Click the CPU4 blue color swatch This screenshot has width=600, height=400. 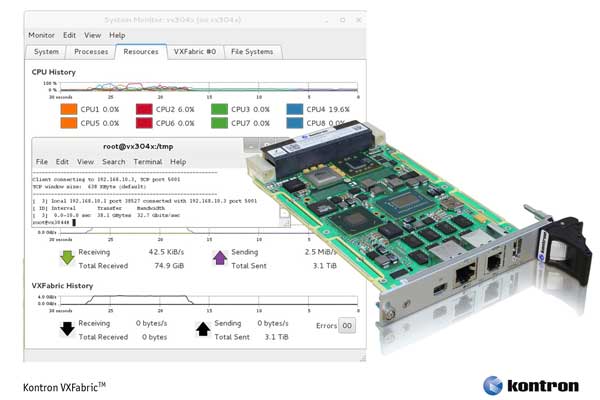(x=295, y=109)
